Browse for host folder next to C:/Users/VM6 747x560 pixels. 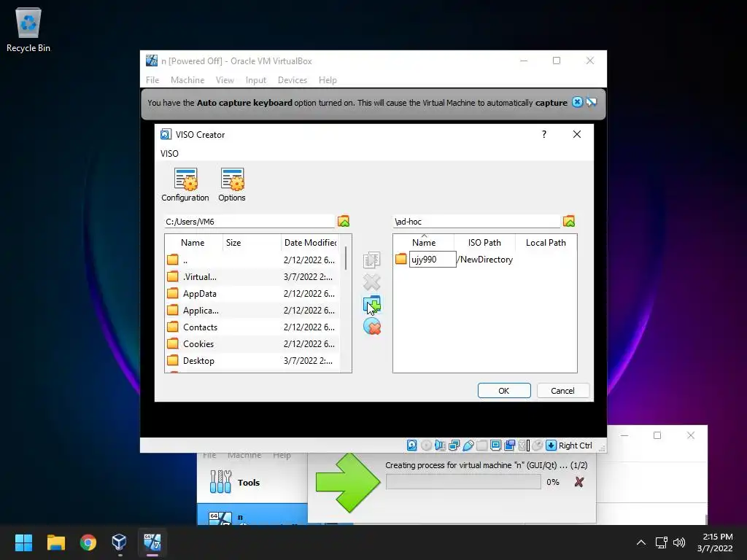point(344,221)
